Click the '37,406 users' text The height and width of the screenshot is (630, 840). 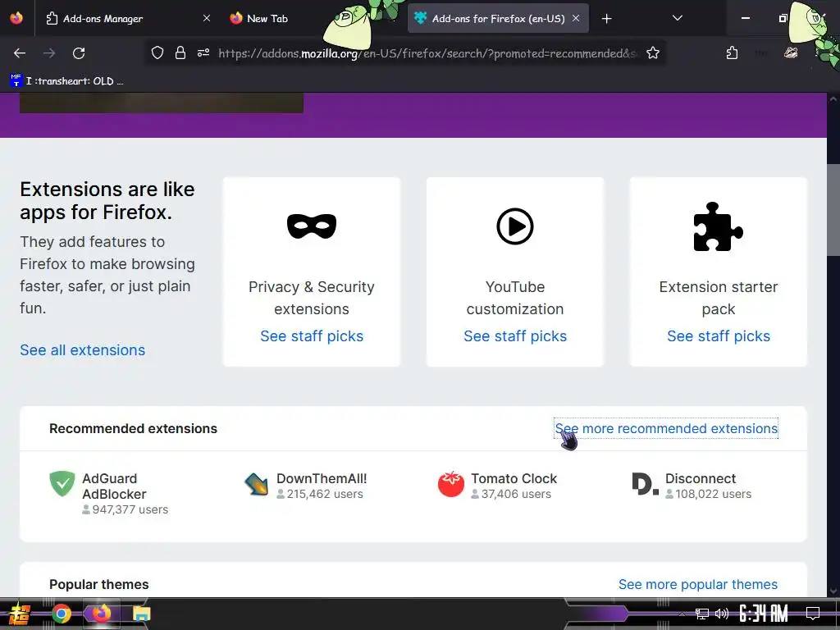[x=516, y=494]
